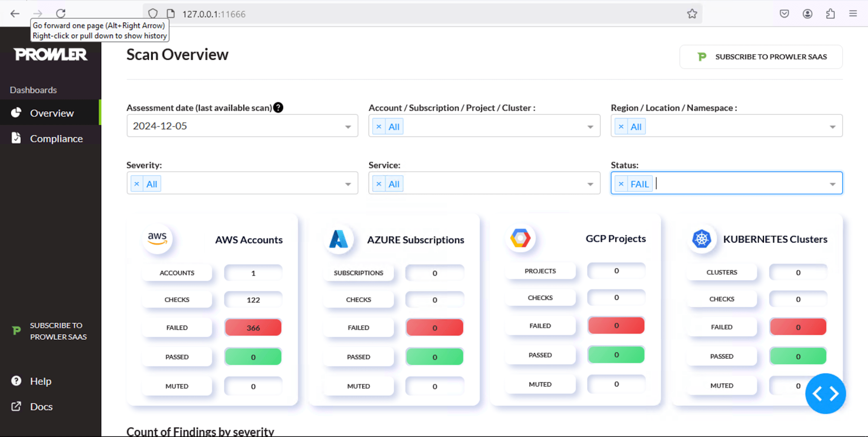The height and width of the screenshot is (437, 868).
Task: Click the AWS CHECKS value 122
Action: click(253, 300)
